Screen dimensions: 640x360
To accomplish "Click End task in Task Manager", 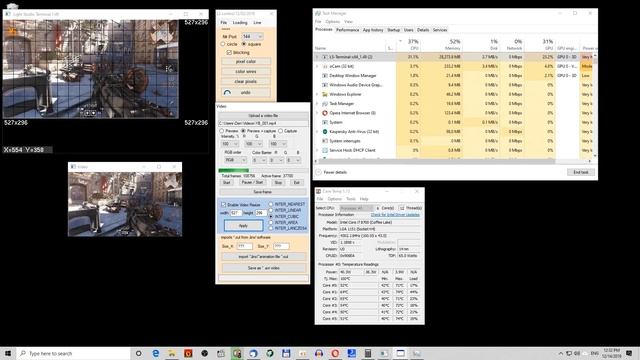I will point(581,172).
